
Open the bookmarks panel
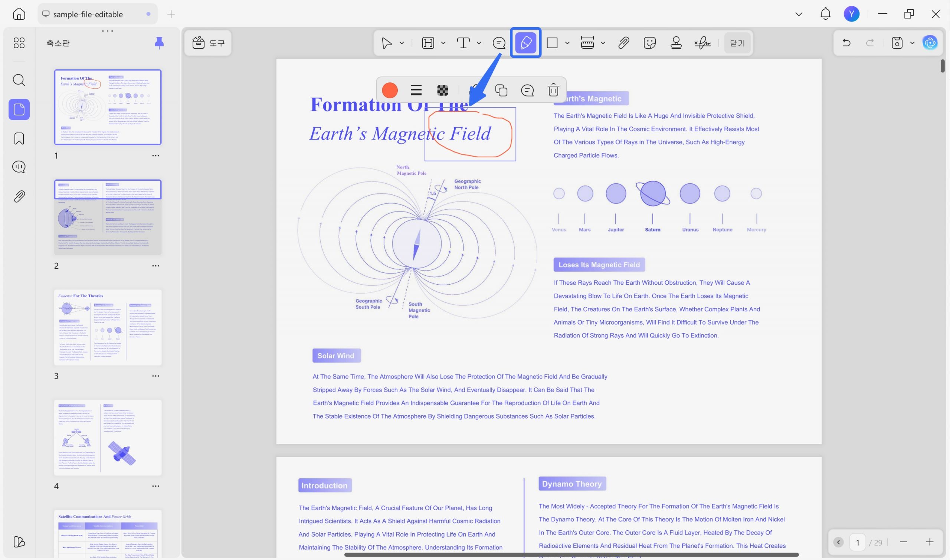pyautogui.click(x=19, y=138)
